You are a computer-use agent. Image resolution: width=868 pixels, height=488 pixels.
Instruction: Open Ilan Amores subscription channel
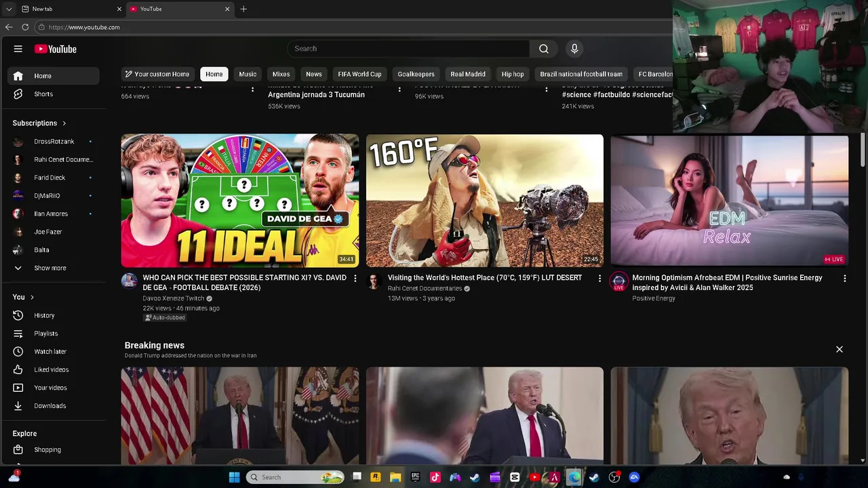[54, 213]
